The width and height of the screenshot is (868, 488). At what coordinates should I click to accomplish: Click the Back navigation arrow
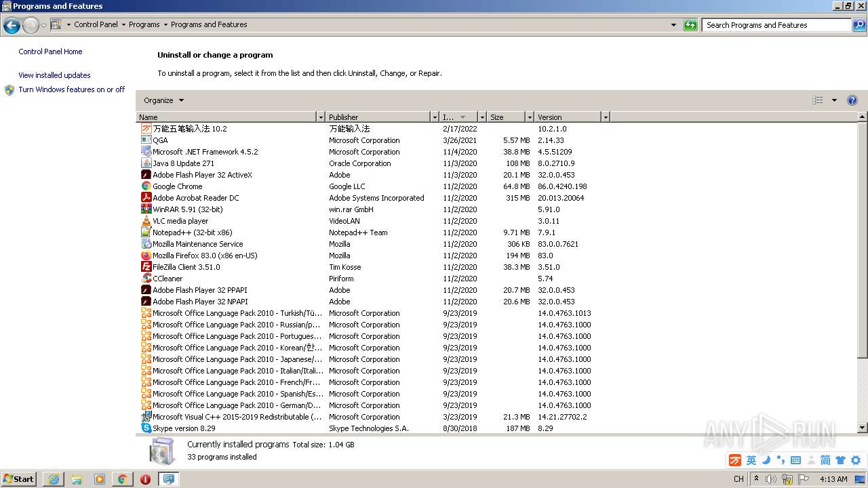tap(12, 26)
